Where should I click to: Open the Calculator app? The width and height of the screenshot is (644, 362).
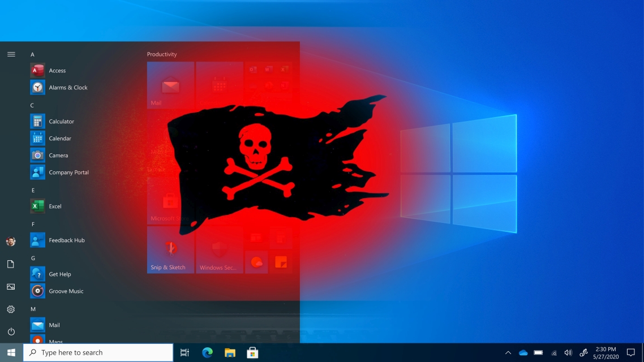click(61, 122)
